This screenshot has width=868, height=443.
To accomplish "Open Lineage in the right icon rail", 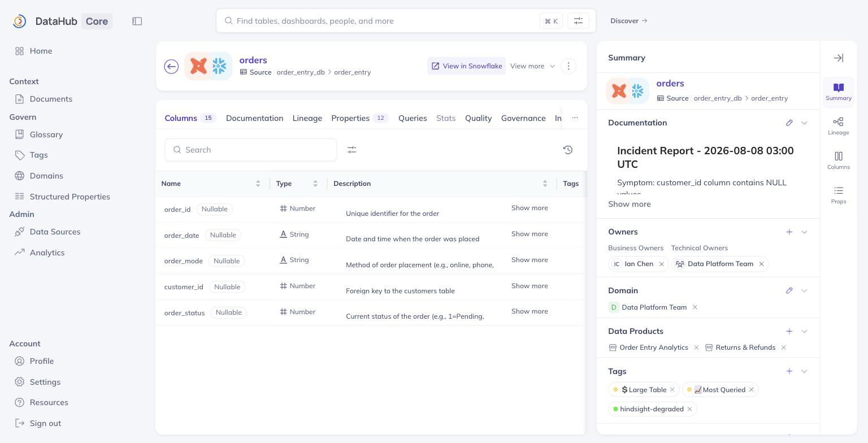I will (x=839, y=126).
